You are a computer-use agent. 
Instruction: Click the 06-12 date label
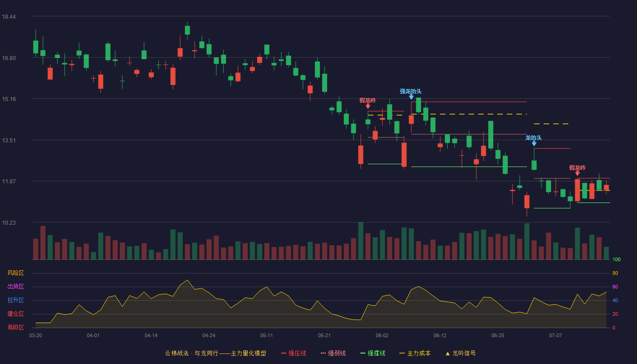(x=440, y=335)
